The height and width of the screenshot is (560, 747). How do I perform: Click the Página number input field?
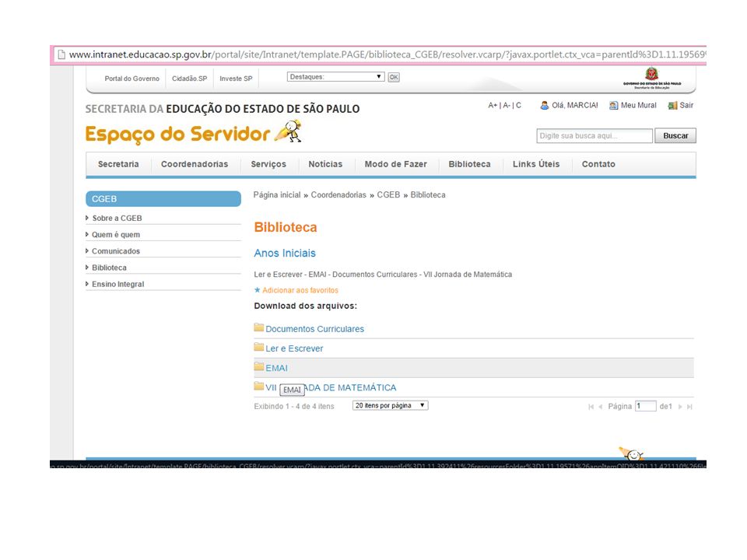pos(645,406)
